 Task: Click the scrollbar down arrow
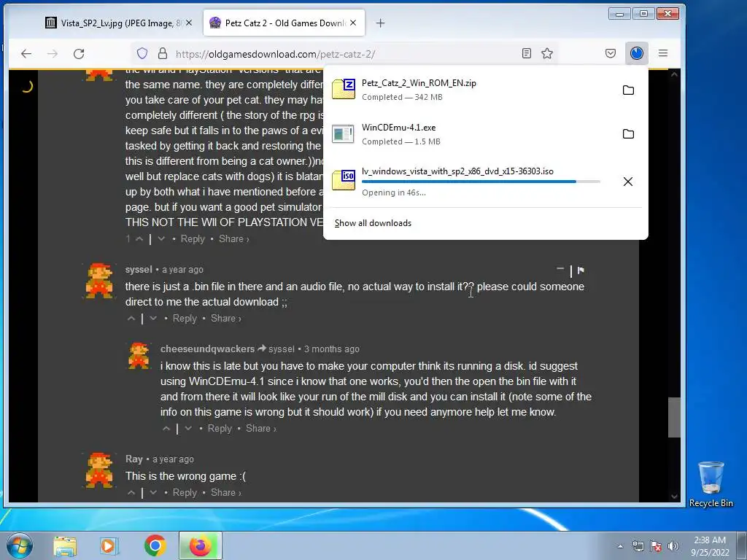(674, 496)
